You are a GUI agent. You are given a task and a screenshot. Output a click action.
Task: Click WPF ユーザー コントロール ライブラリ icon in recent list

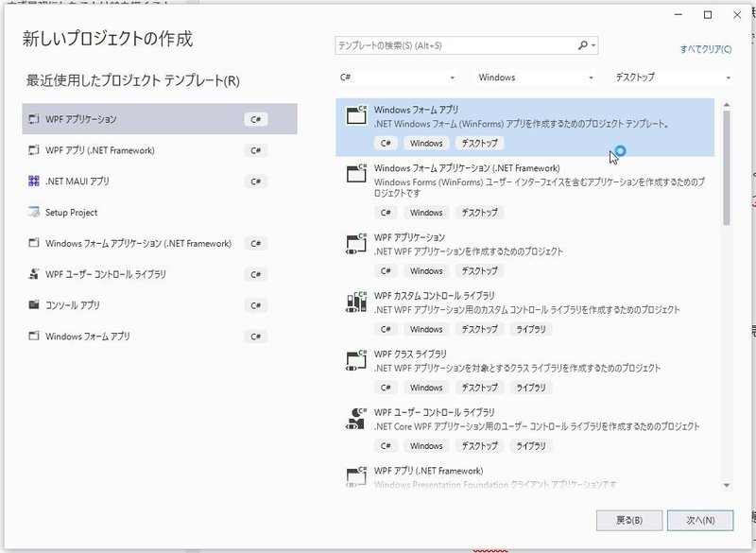click(x=34, y=274)
